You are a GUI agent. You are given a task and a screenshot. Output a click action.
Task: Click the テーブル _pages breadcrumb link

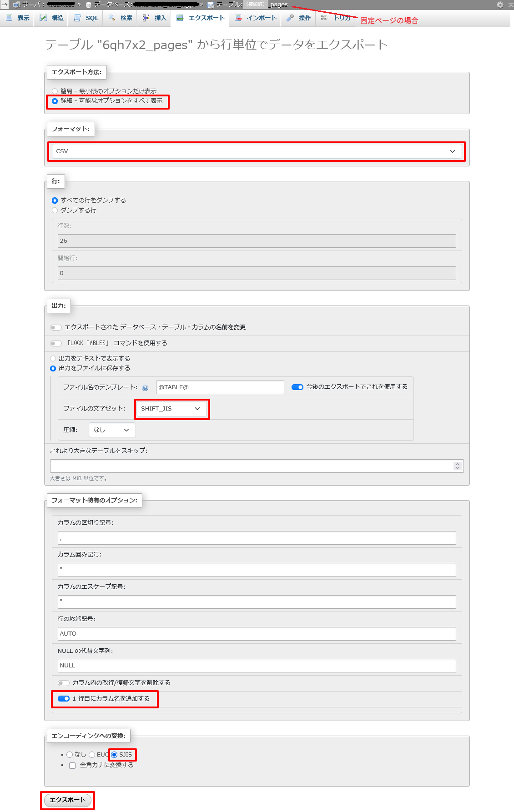point(252,5)
